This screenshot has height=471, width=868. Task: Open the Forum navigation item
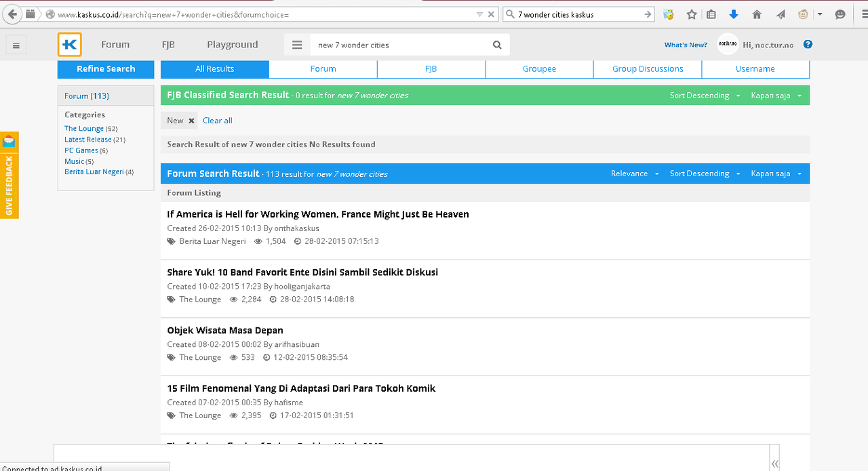pos(115,45)
